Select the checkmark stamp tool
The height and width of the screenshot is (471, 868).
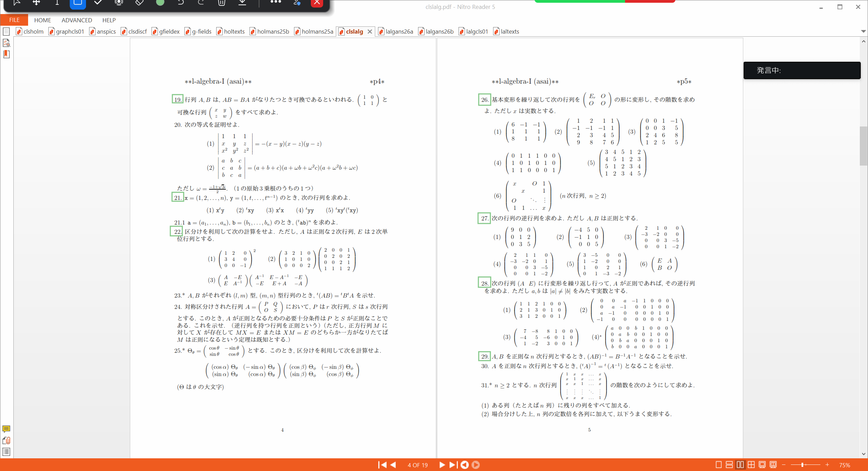point(98,3)
